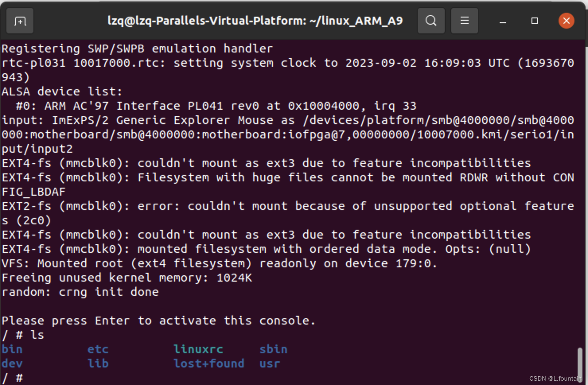The image size is (588, 385).
Task: Click the new tab icon at top left
Action: [19, 21]
